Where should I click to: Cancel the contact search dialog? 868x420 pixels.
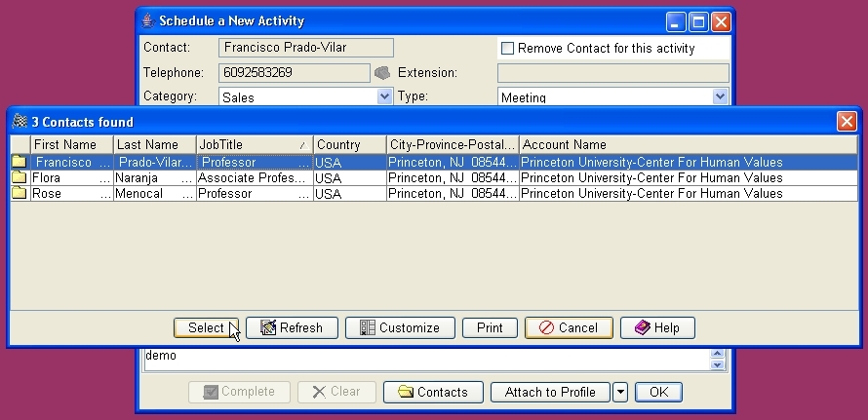coord(569,327)
